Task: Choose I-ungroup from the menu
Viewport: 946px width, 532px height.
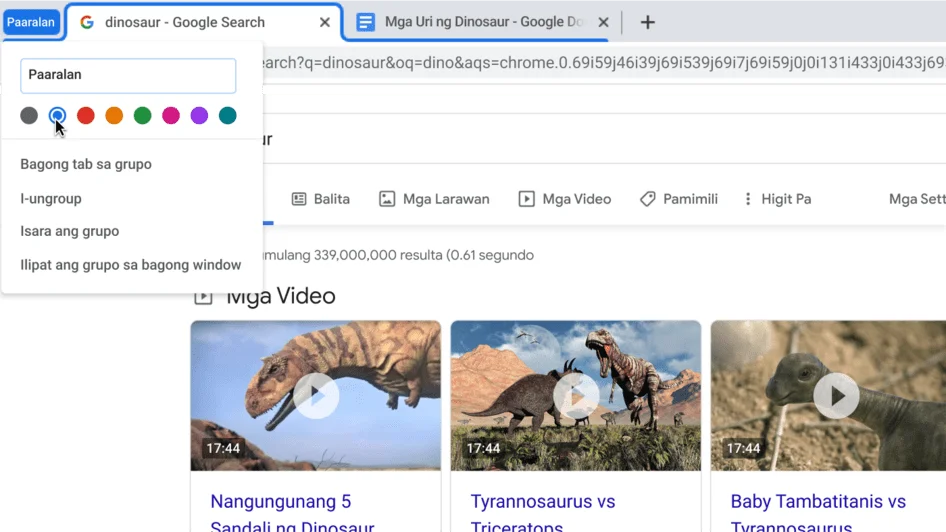Action: (x=51, y=199)
